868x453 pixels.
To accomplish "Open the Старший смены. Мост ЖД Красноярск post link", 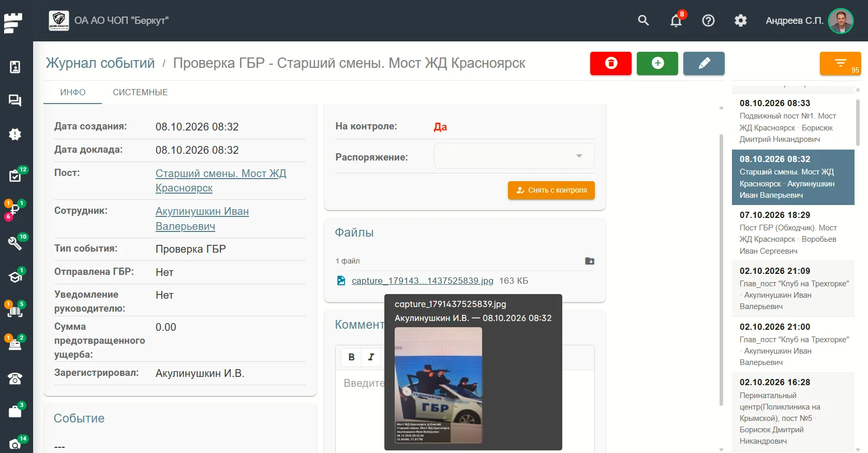I will coord(221,181).
